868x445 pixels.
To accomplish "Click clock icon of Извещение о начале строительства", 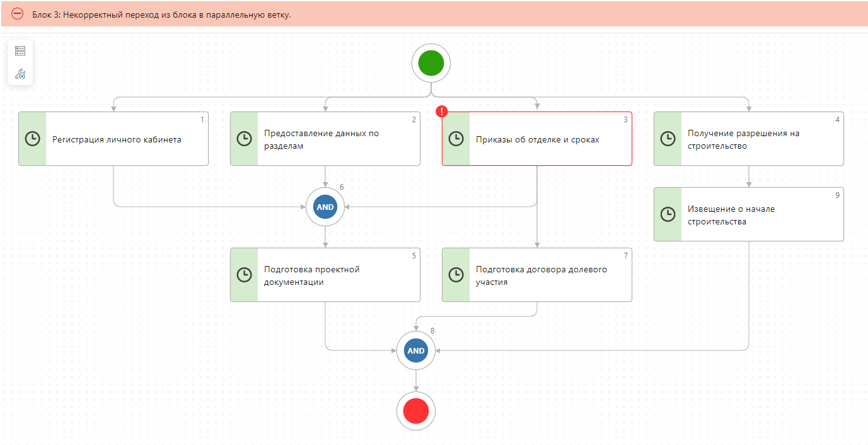I will pos(668,214).
